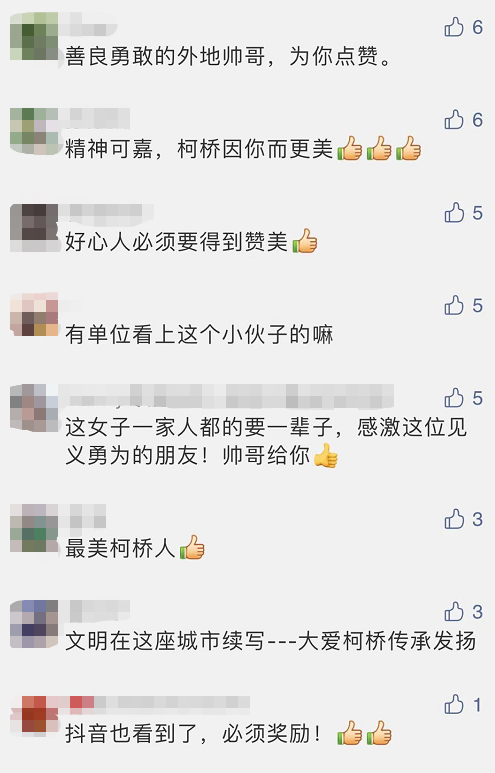Screen dimensions: 495x773
Task: Like the comment '有单位看上这个小伙子的嘛'
Action: coord(454,306)
